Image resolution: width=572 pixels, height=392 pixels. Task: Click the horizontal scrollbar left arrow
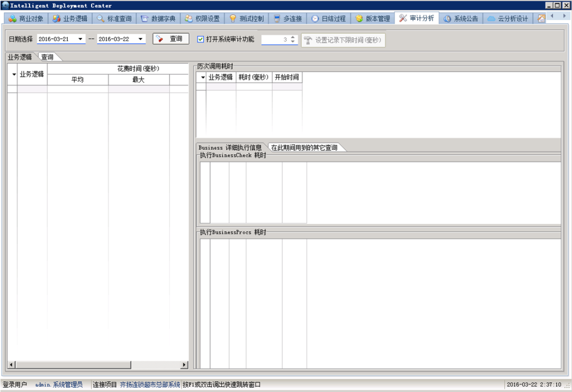point(11,364)
